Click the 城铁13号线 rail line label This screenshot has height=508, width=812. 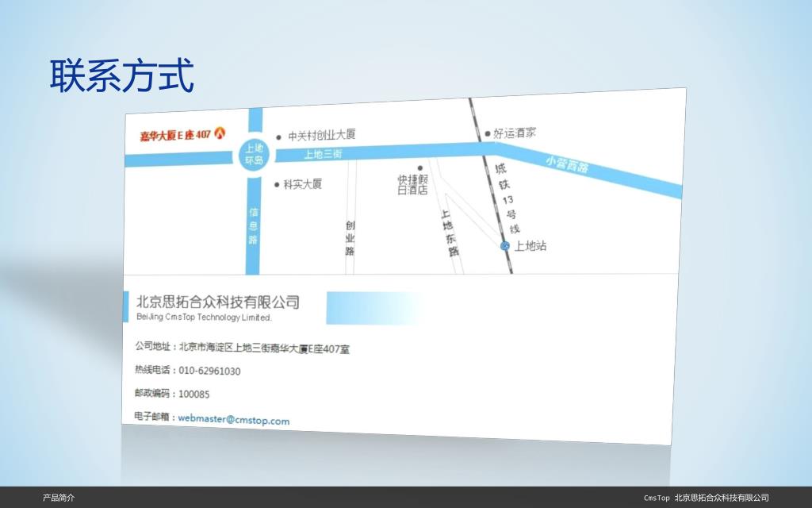(x=507, y=198)
